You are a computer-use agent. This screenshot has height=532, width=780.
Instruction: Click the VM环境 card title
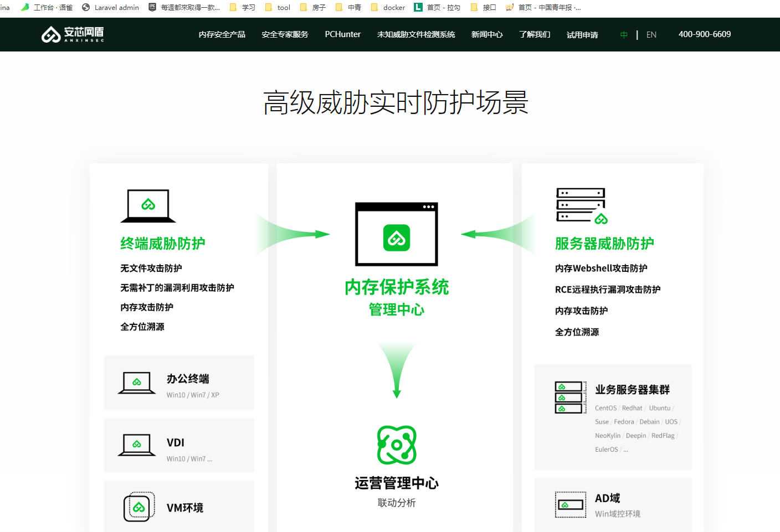click(185, 508)
